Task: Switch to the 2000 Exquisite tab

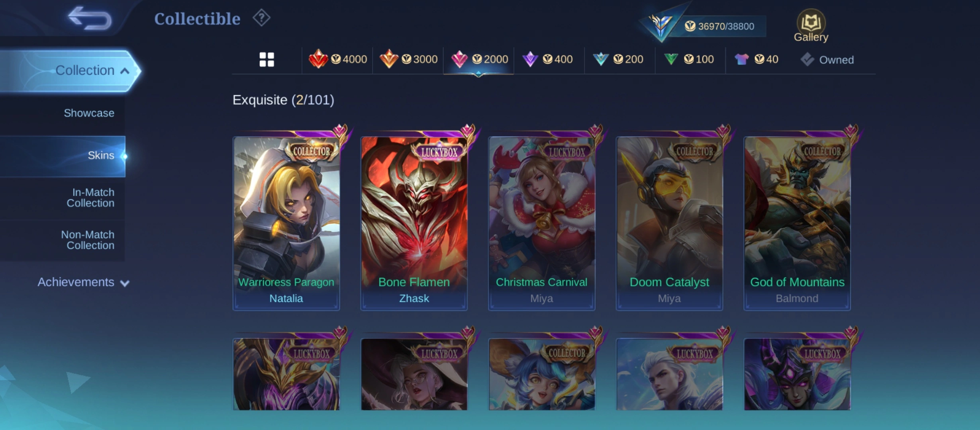Action: (479, 59)
